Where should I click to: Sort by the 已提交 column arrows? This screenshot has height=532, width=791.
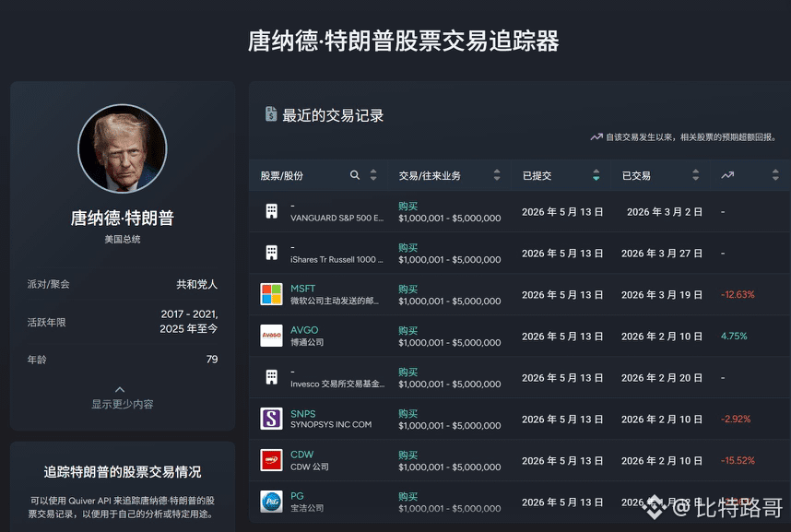point(596,175)
